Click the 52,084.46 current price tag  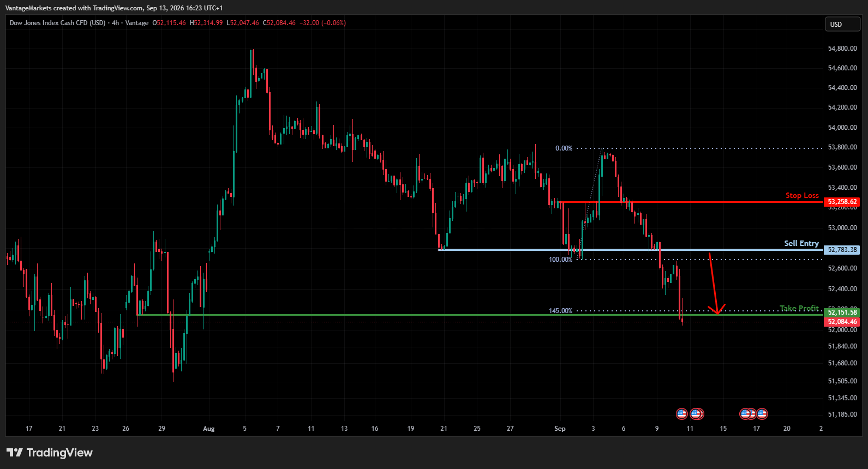tap(842, 322)
